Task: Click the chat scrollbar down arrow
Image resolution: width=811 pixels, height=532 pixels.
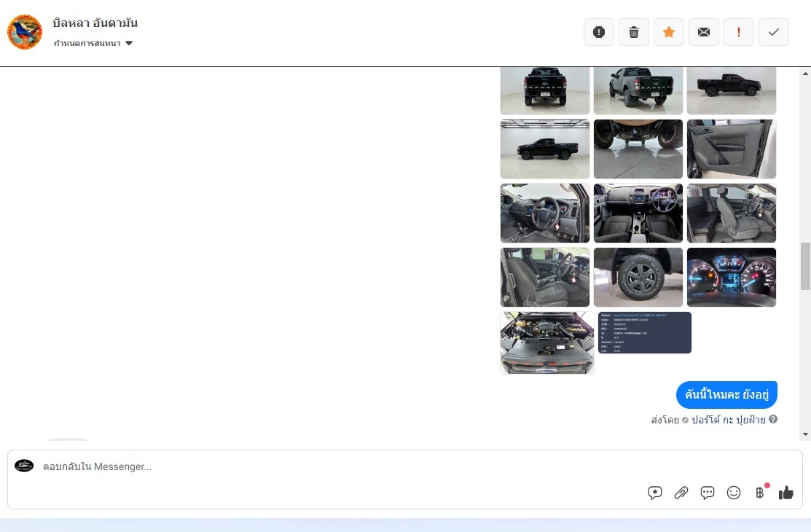Action: click(805, 434)
